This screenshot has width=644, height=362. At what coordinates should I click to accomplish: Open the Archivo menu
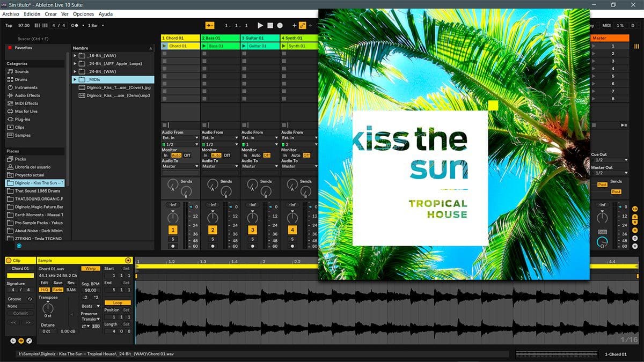(x=11, y=14)
